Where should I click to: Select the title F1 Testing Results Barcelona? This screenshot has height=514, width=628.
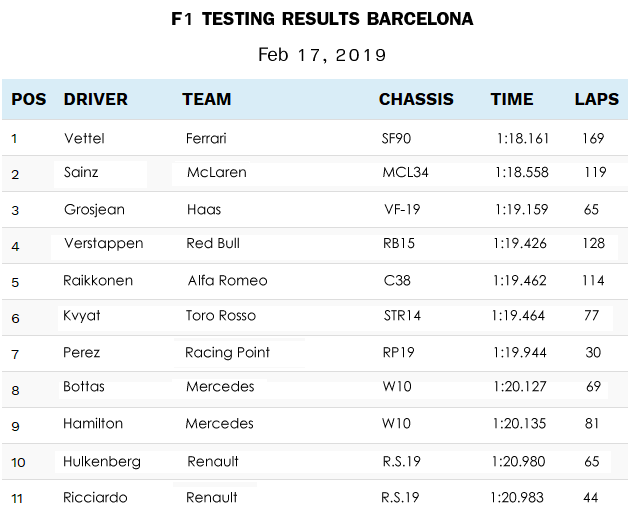pos(322,20)
